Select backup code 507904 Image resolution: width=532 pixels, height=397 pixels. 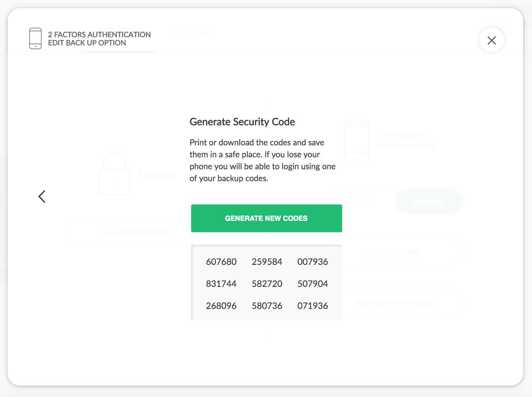pos(313,284)
